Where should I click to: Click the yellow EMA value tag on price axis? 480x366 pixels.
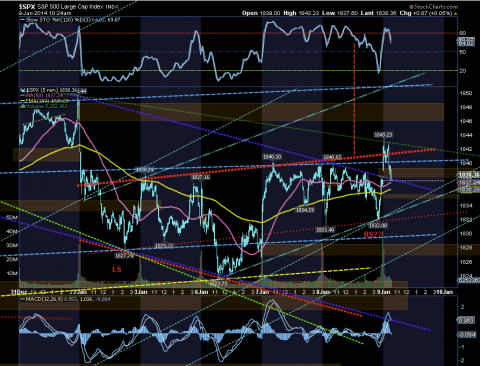(x=469, y=189)
